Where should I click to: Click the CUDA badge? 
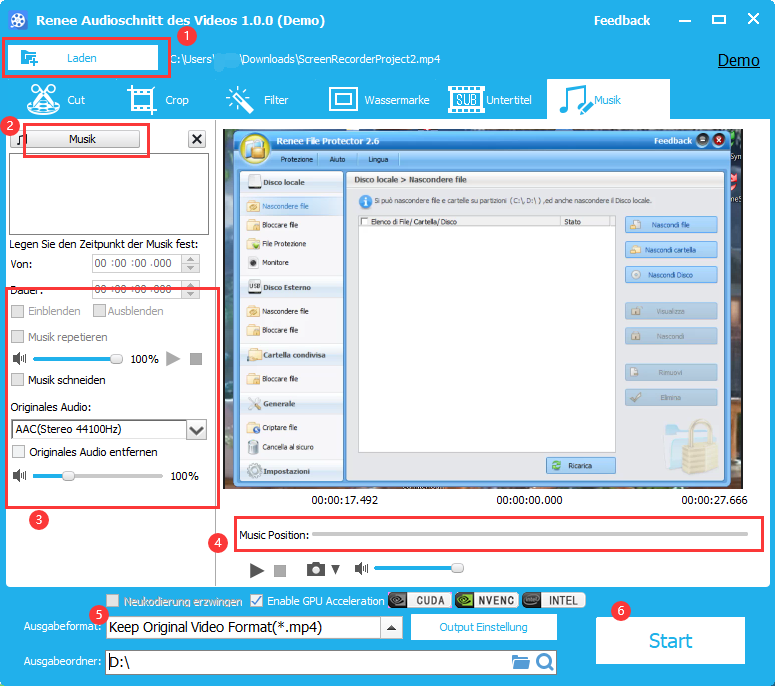(x=420, y=600)
